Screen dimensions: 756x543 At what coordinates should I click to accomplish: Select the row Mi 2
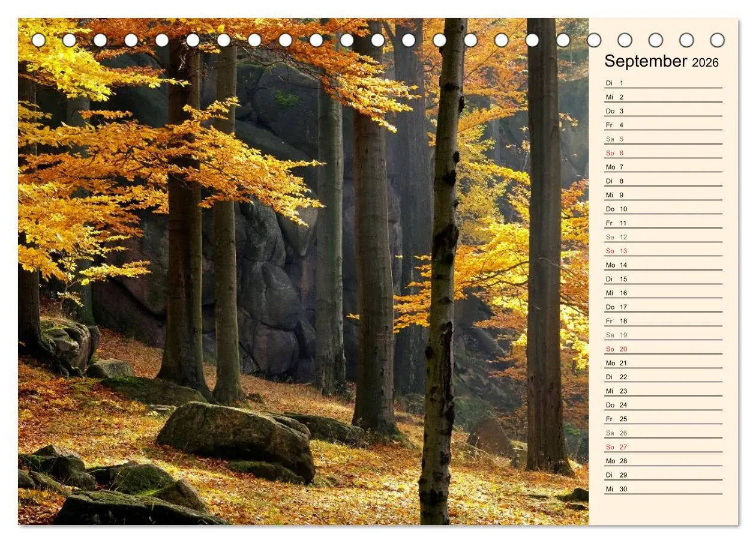(x=663, y=97)
